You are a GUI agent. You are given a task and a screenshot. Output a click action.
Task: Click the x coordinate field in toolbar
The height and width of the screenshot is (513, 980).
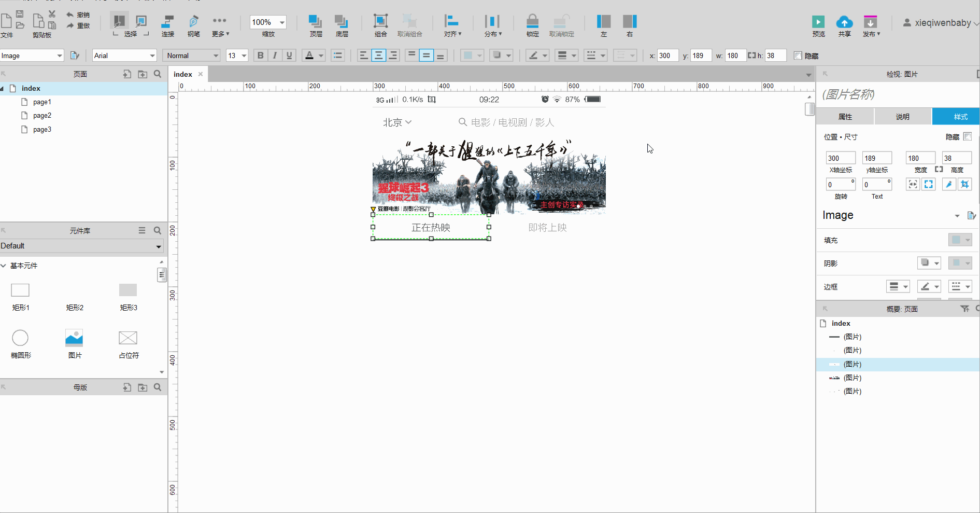tap(667, 56)
